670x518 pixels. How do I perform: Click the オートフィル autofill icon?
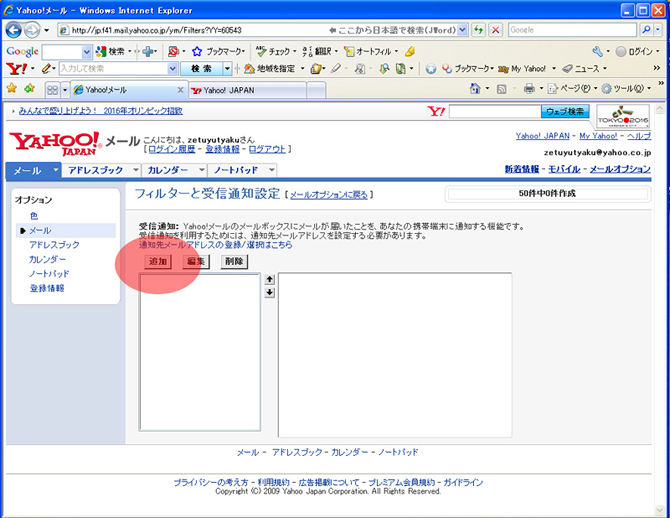click(x=349, y=52)
